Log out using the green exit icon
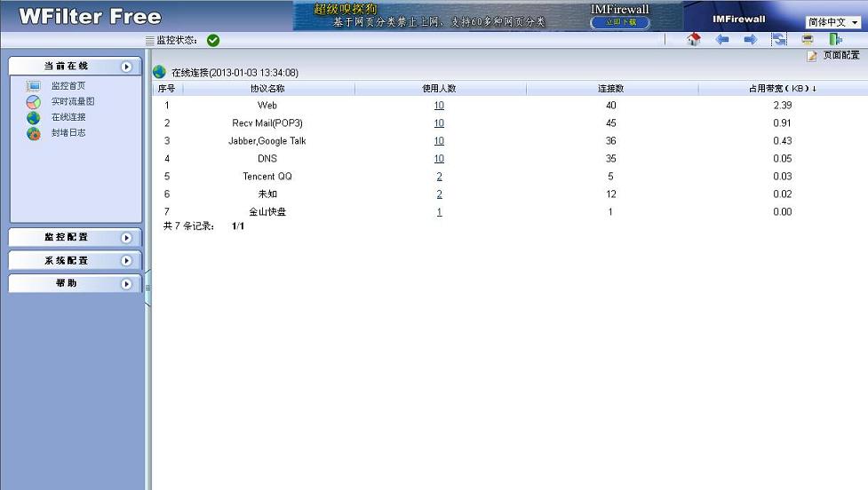 (835, 40)
